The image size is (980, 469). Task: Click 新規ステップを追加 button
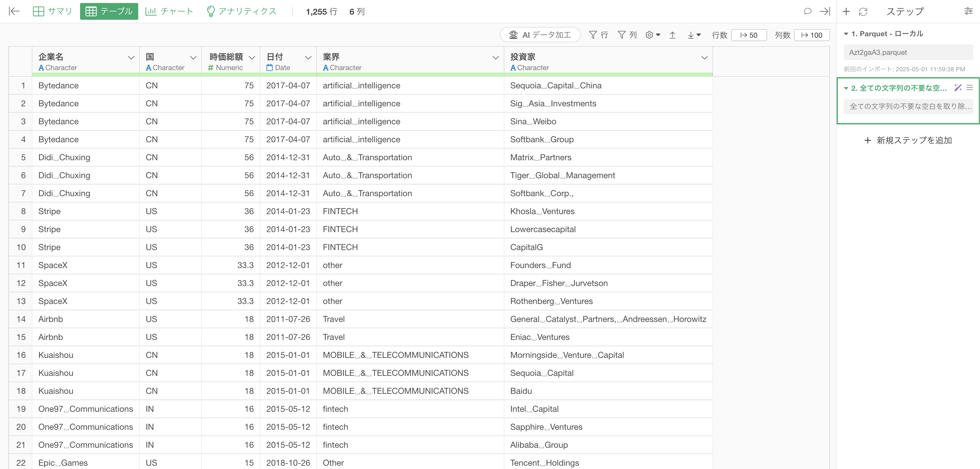pos(908,140)
